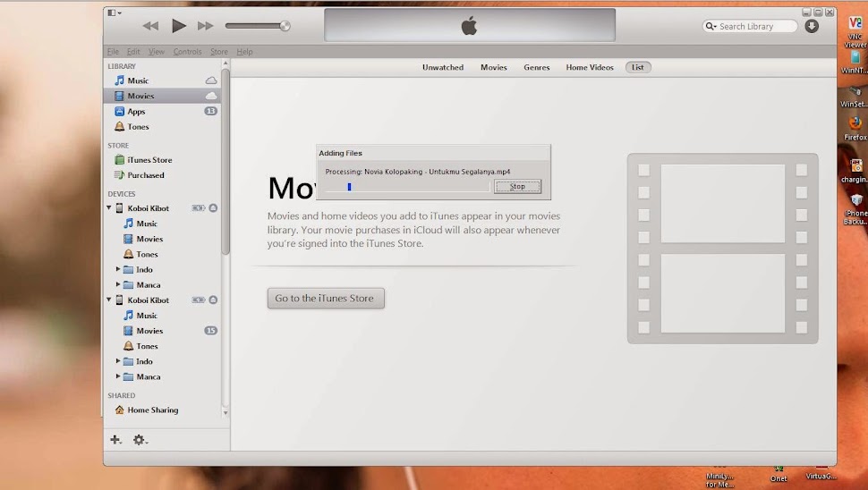Eject the first Koboi Kibot device
This screenshot has width=868, height=490.
(x=213, y=208)
